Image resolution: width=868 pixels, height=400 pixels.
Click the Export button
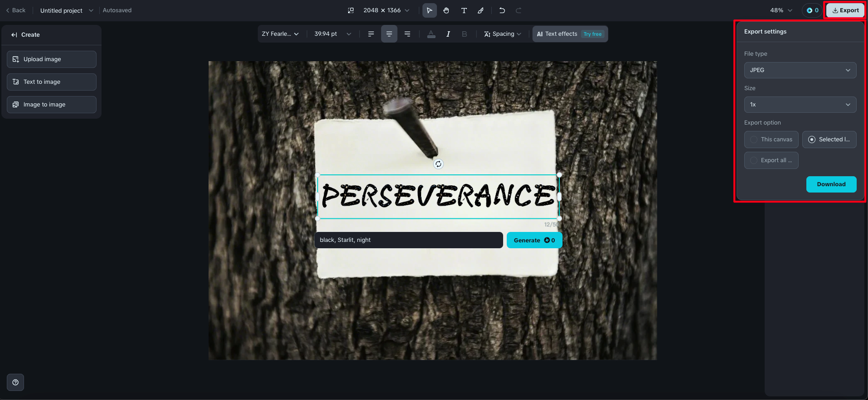(845, 10)
